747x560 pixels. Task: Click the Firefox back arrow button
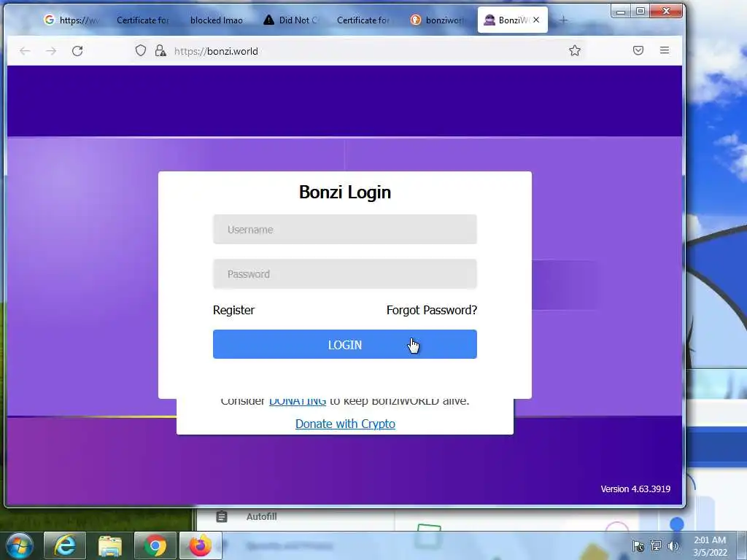click(25, 51)
